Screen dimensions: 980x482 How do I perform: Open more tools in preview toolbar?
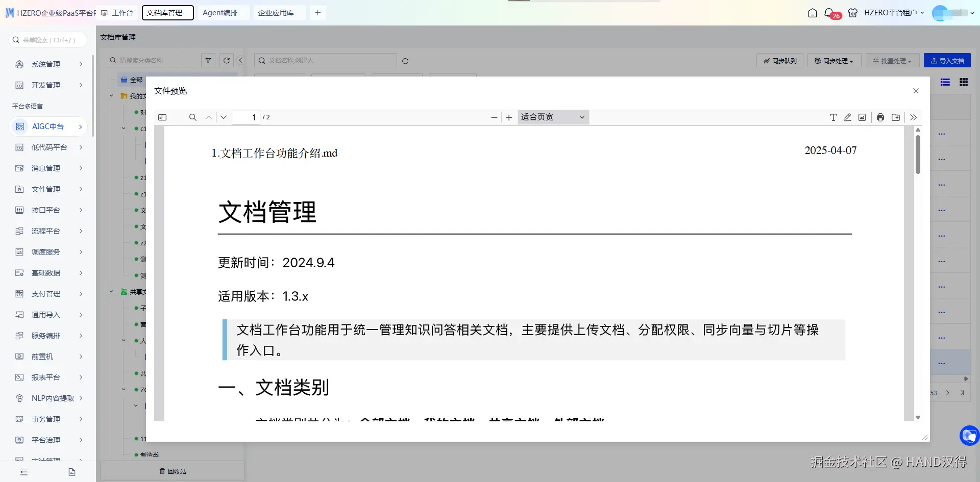[x=914, y=117]
